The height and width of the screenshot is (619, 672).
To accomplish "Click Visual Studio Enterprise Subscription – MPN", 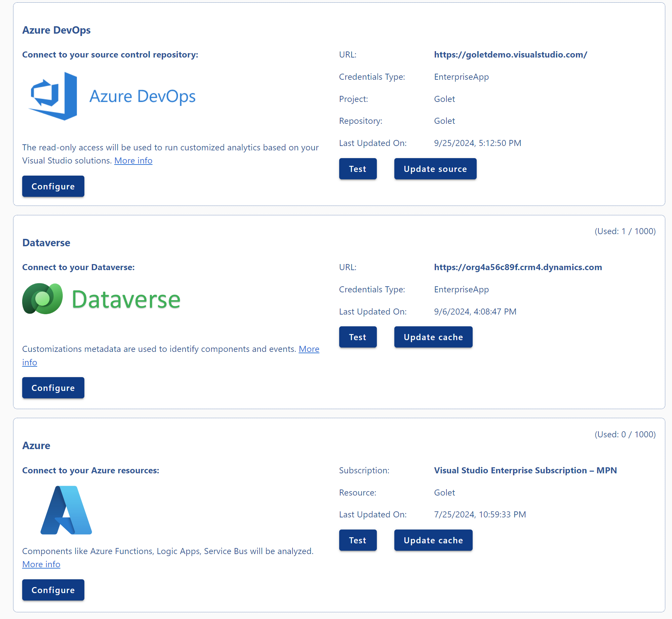I will coord(525,470).
